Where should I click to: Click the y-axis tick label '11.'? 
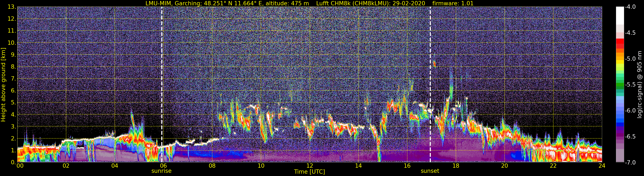12,31
